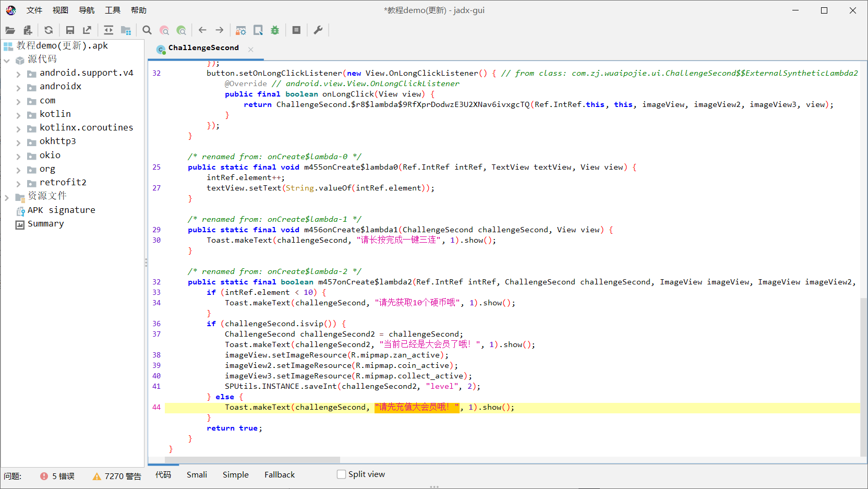Reload the project with the refresh icon
The height and width of the screenshot is (489, 868).
(x=49, y=30)
